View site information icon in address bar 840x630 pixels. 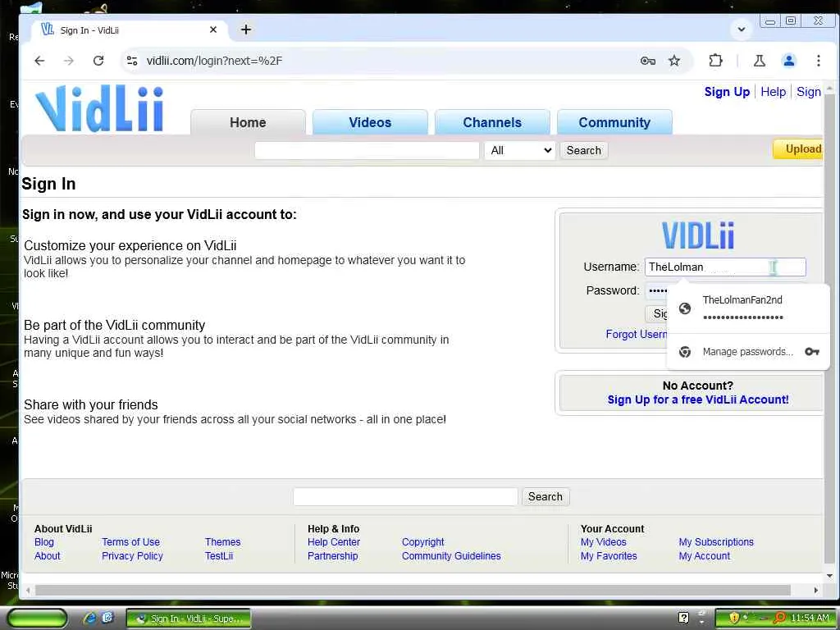[132, 61]
